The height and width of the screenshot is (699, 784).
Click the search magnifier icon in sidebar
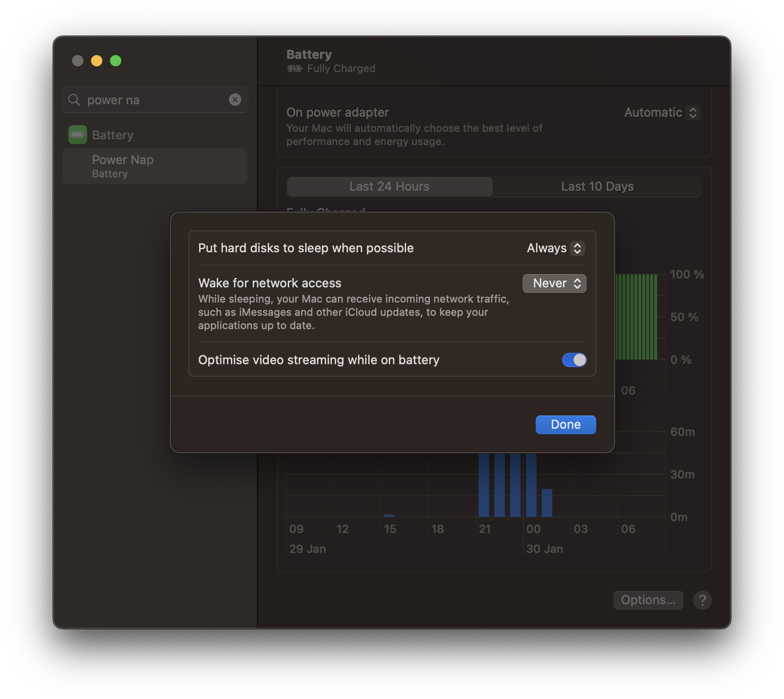coord(74,100)
